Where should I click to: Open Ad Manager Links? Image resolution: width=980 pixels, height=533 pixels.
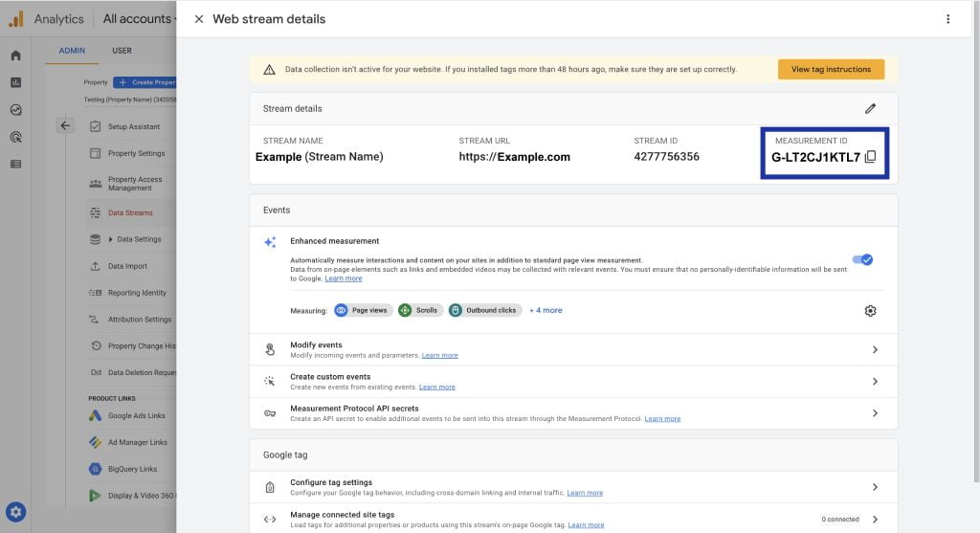click(x=138, y=442)
